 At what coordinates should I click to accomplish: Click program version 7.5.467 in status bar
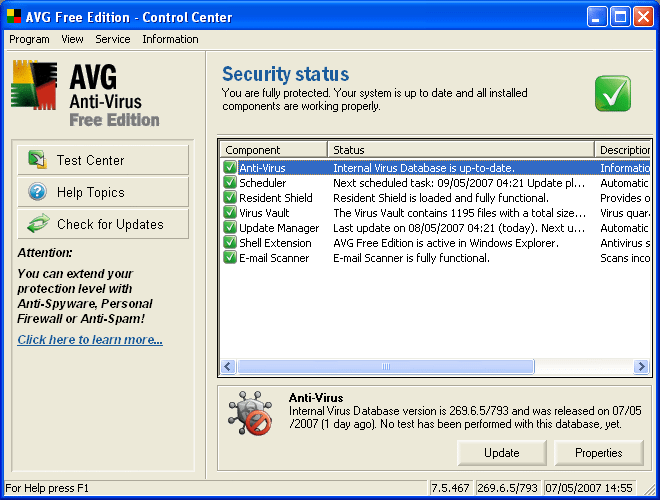pos(450,488)
